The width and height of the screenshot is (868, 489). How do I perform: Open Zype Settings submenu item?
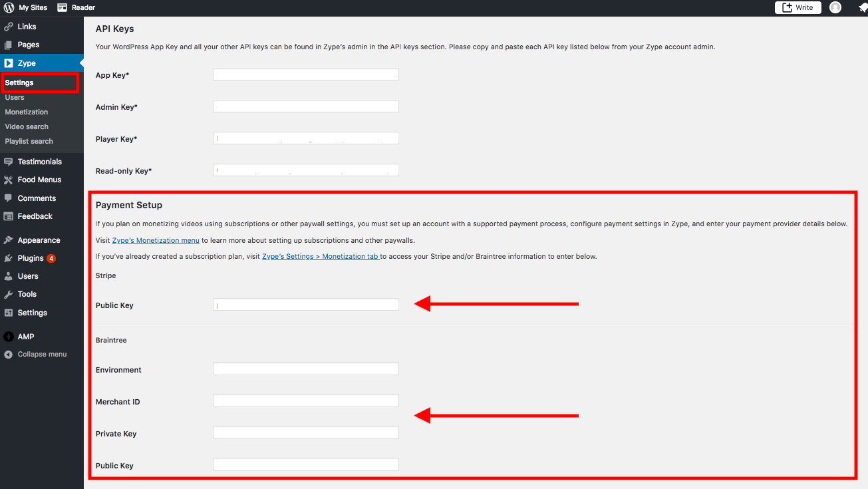[19, 82]
